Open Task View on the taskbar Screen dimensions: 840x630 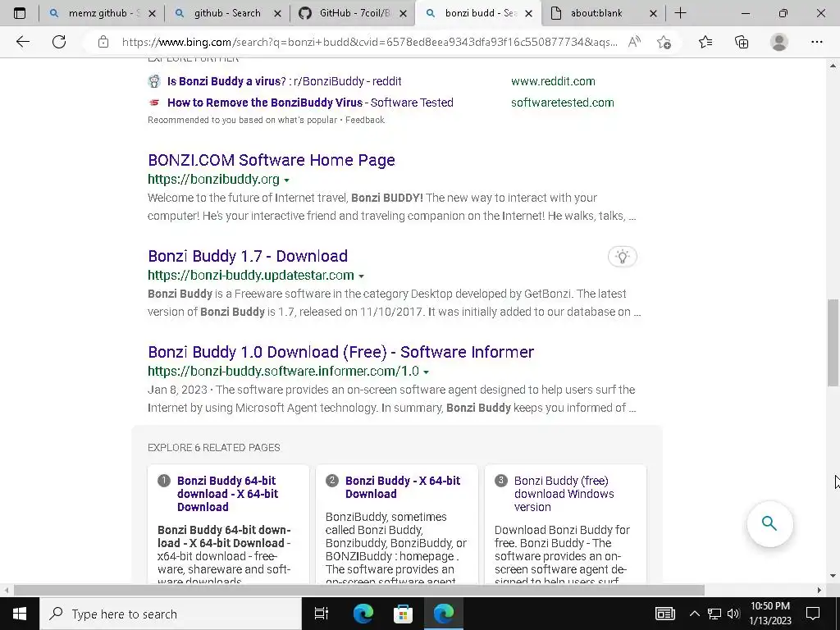(322, 614)
